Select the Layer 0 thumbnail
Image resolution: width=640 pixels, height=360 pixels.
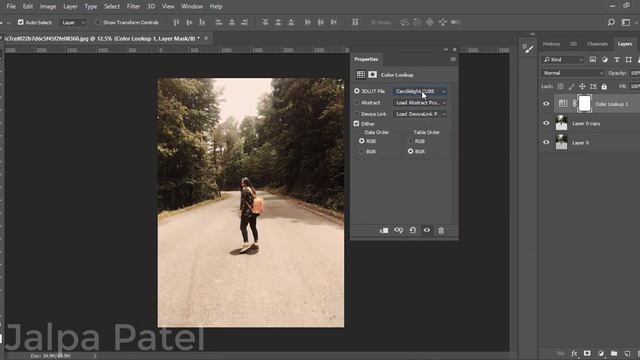pos(562,142)
